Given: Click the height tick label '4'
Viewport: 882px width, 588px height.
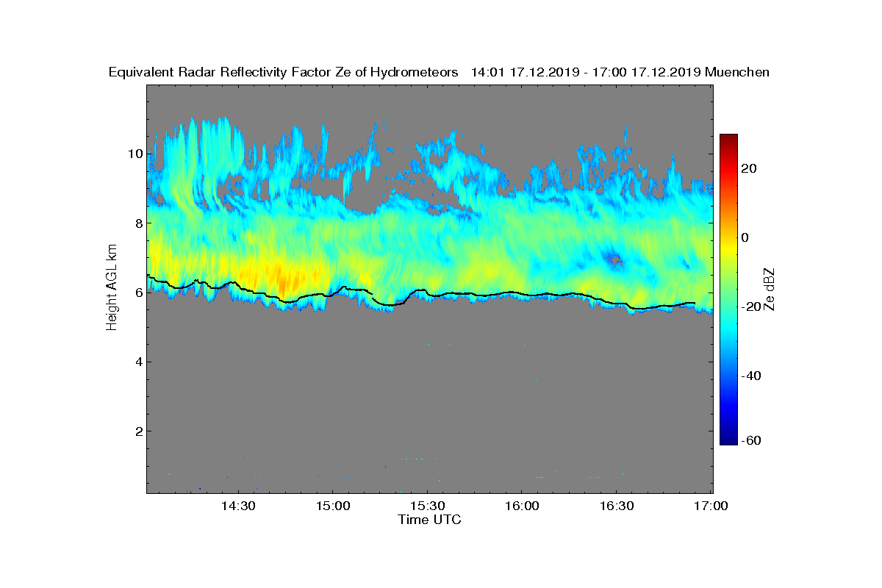Looking at the screenshot, I should click(137, 362).
